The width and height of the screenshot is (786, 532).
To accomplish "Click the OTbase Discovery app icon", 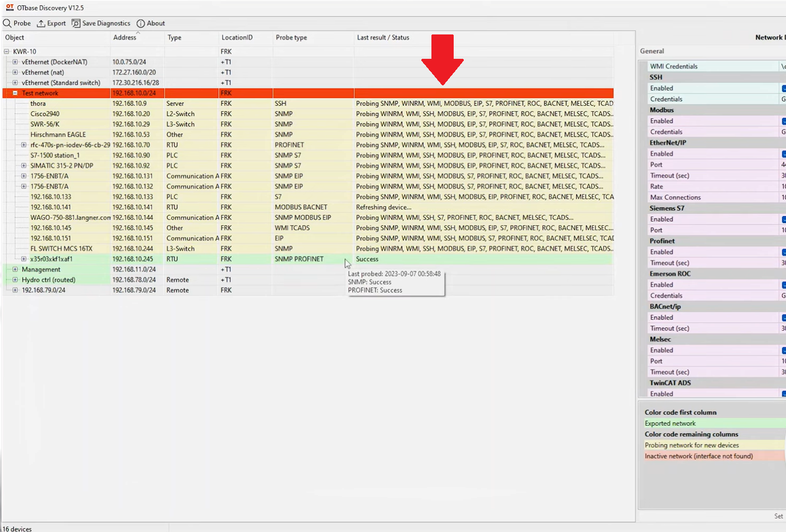I will [10, 7].
